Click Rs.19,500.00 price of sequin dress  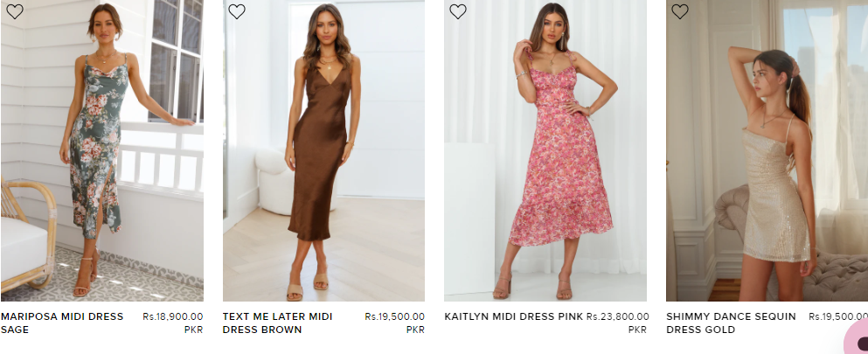[837, 316]
